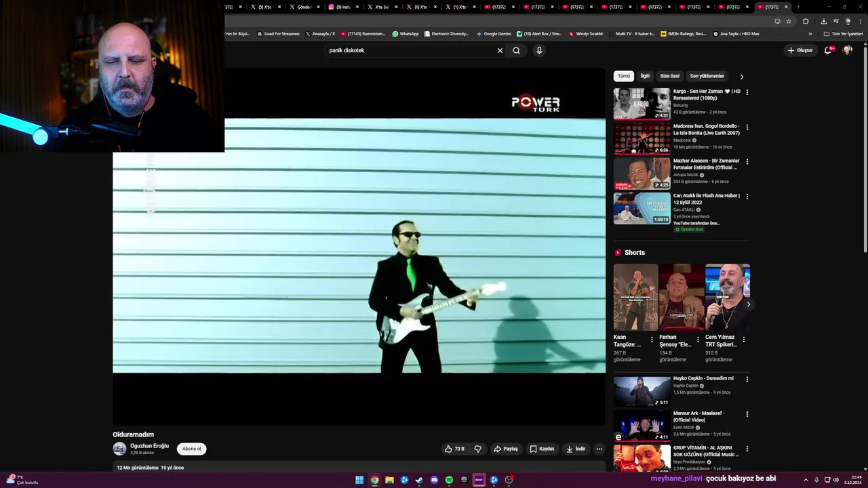Image resolution: width=868 pixels, height=488 pixels.
Task: Clear the YouTube search box text
Action: click(x=500, y=50)
